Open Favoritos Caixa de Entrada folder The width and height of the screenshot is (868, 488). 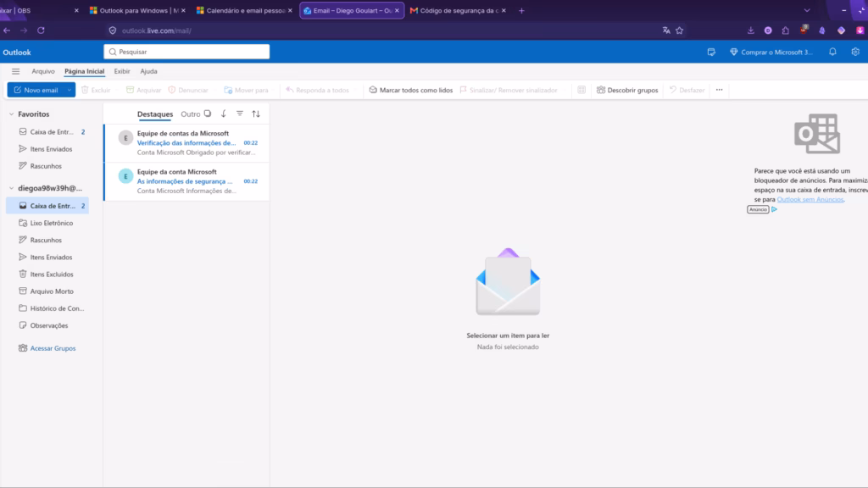(x=47, y=131)
